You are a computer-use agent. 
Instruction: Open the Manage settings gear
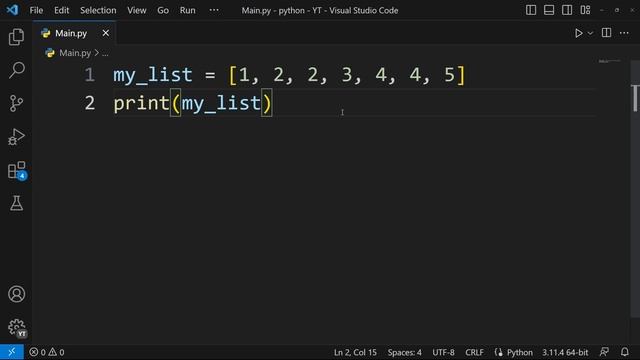click(x=17, y=327)
